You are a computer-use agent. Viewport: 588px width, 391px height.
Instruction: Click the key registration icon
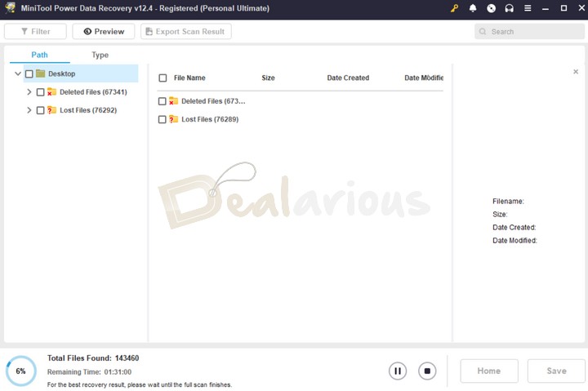pos(454,8)
